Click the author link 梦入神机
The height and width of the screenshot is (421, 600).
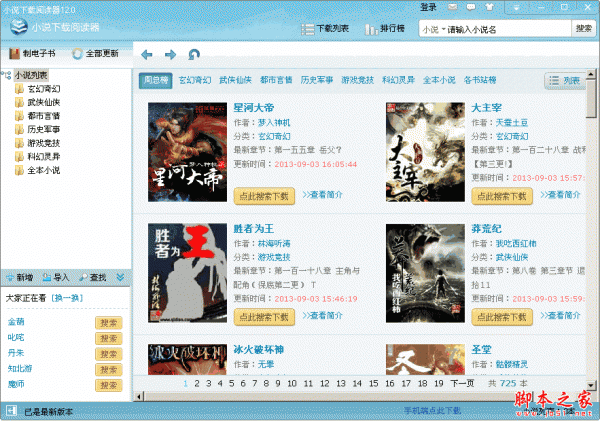tap(274, 122)
